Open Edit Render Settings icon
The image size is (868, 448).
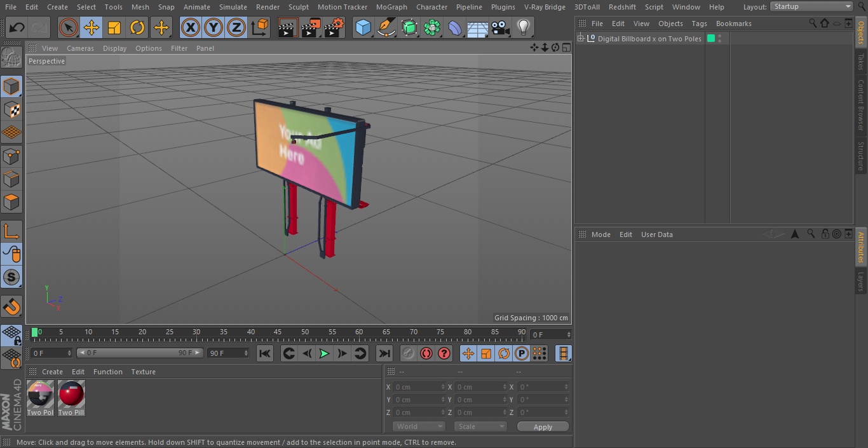(x=334, y=27)
